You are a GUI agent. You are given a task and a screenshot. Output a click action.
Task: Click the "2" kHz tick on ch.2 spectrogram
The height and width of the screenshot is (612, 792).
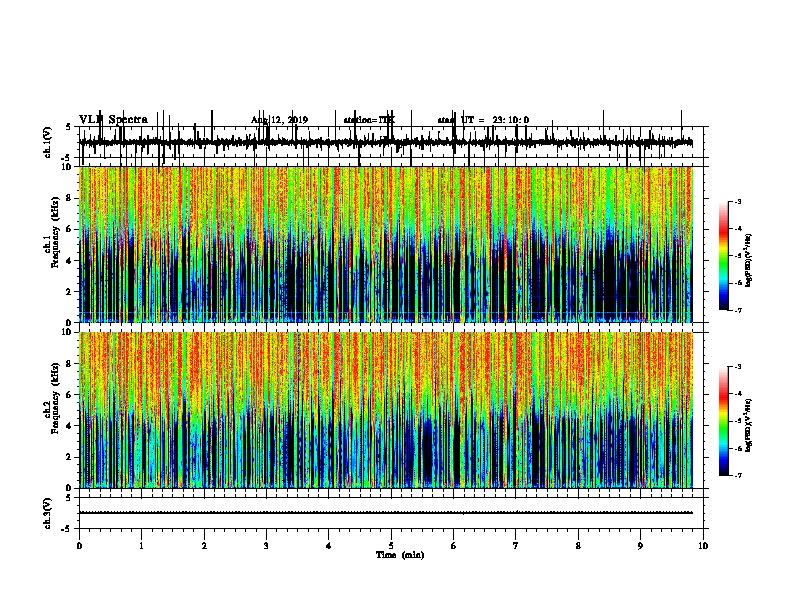69,457
